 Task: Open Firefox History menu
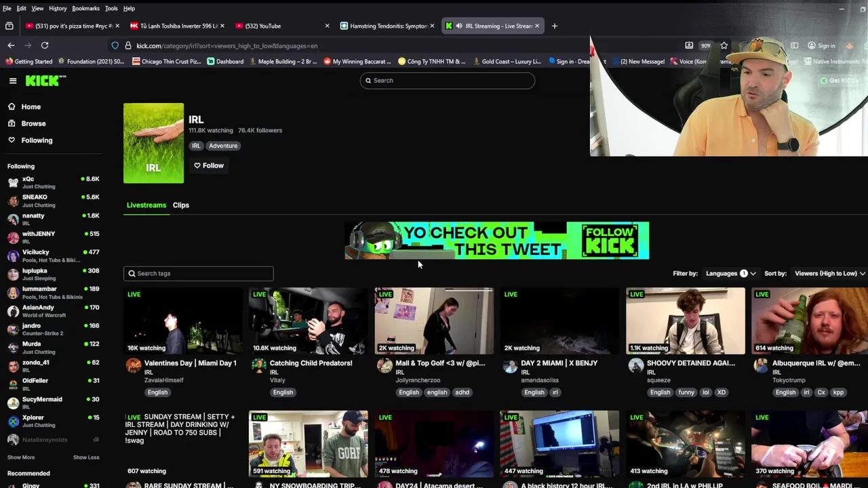[58, 8]
